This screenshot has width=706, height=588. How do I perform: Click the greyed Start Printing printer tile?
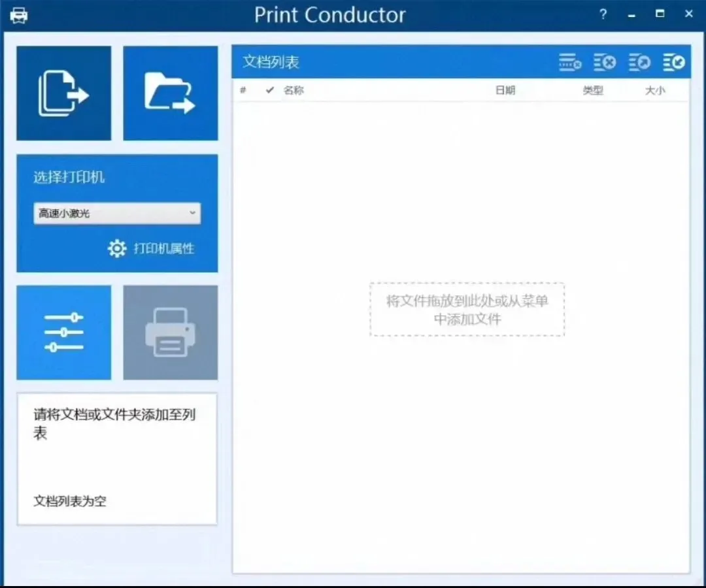point(170,333)
